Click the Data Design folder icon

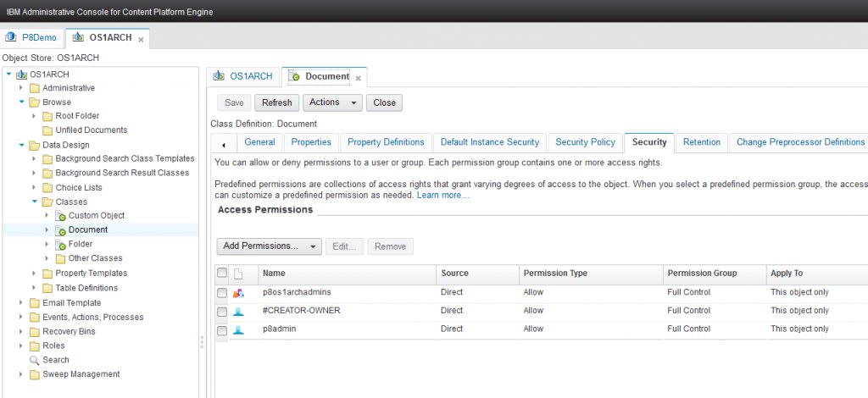(x=35, y=146)
